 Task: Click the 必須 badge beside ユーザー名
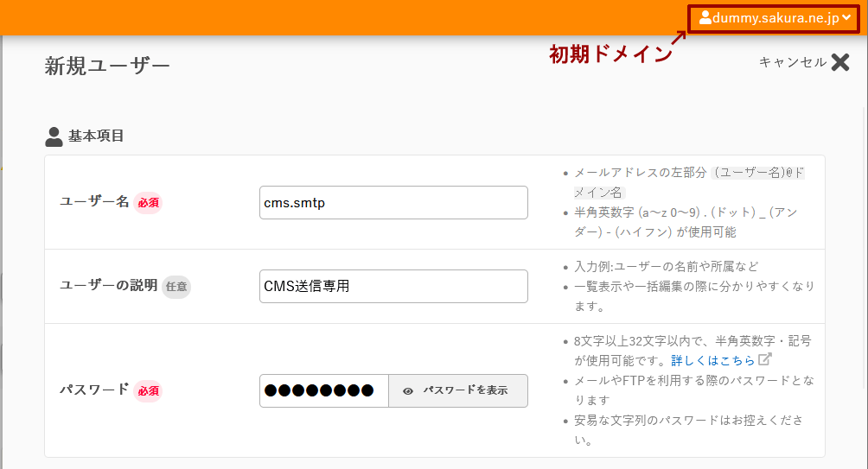[x=148, y=203]
